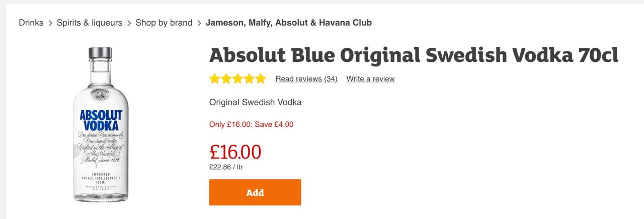
Task: Click the chevron after Shop by brand
Action: pyautogui.click(x=199, y=23)
